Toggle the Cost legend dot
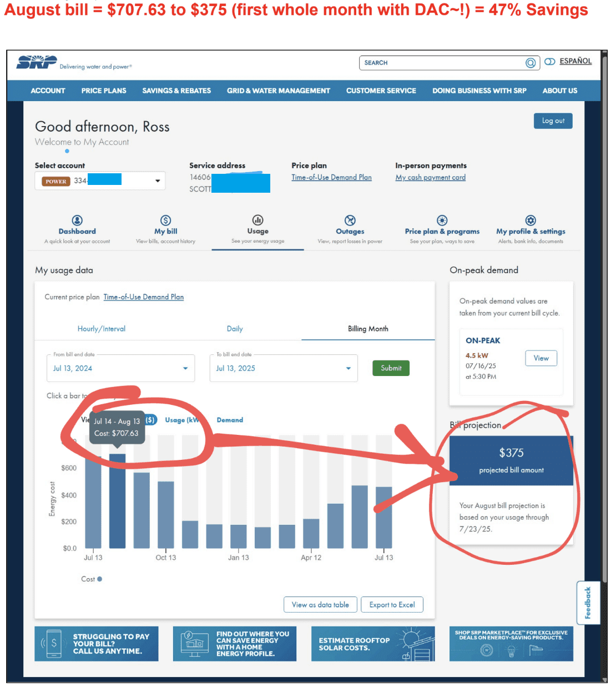Image resolution: width=616 pixels, height=692 pixels. [99, 579]
